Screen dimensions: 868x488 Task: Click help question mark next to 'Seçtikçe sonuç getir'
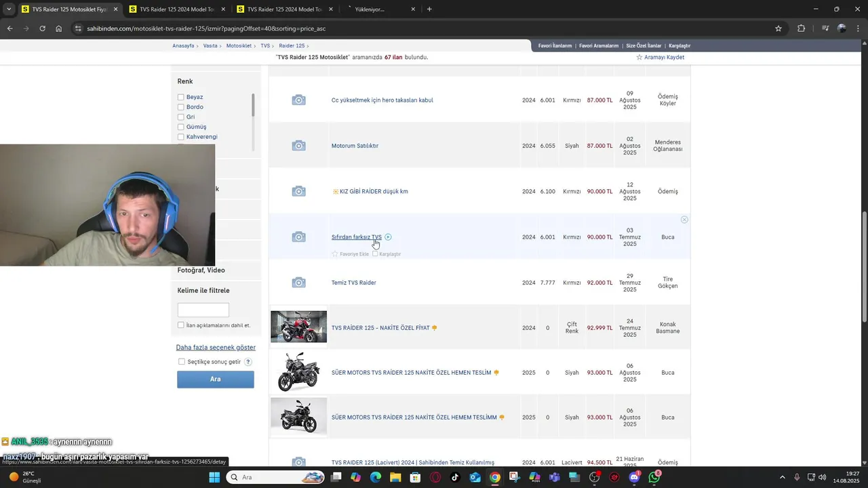pyautogui.click(x=248, y=362)
